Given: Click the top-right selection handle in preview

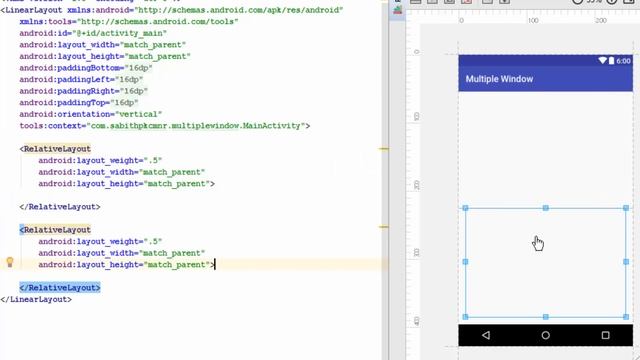Looking at the screenshot, I should tap(626, 208).
